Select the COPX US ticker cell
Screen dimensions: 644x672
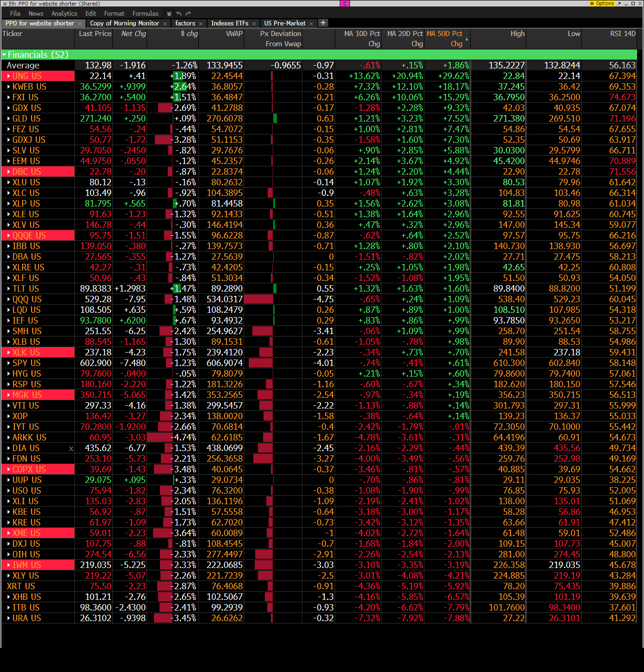click(38, 470)
